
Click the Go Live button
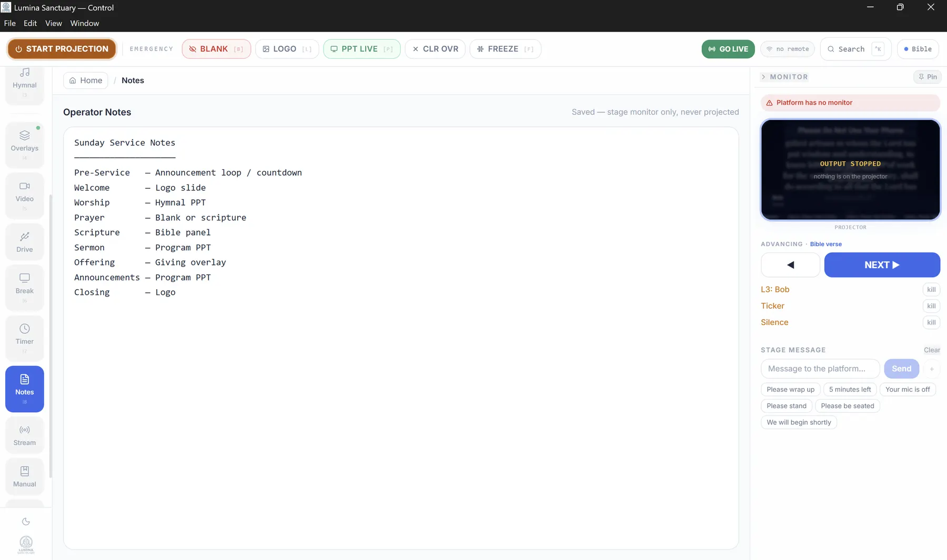(x=728, y=49)
